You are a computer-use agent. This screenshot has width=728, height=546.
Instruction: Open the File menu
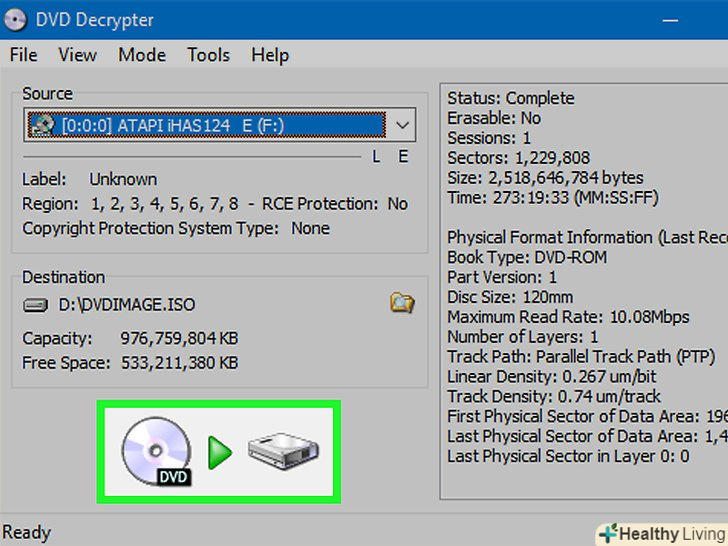click(23, 55)
